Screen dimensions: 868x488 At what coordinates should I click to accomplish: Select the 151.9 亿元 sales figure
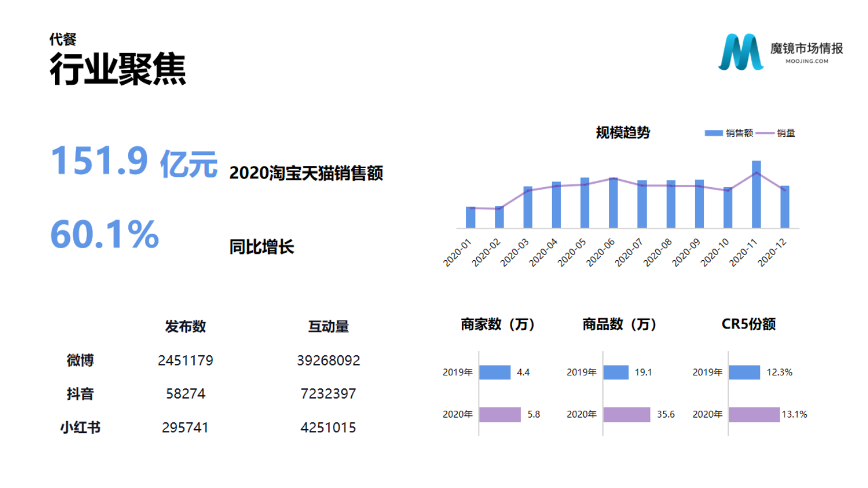coord(134,161)
